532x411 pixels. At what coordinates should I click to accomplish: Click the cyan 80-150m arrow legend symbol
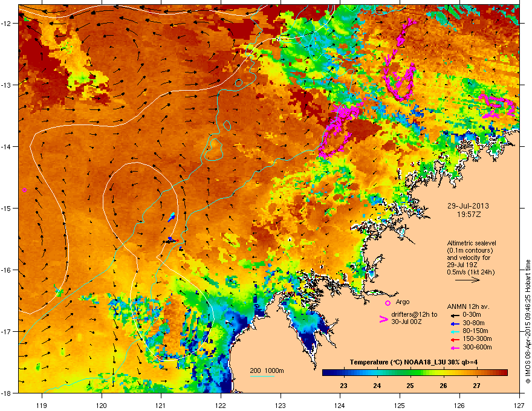tap(455, 331)
